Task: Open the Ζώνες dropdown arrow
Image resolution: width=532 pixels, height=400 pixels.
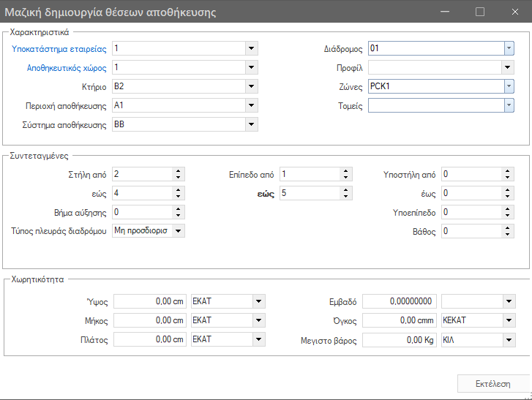Action: (509, 86)
